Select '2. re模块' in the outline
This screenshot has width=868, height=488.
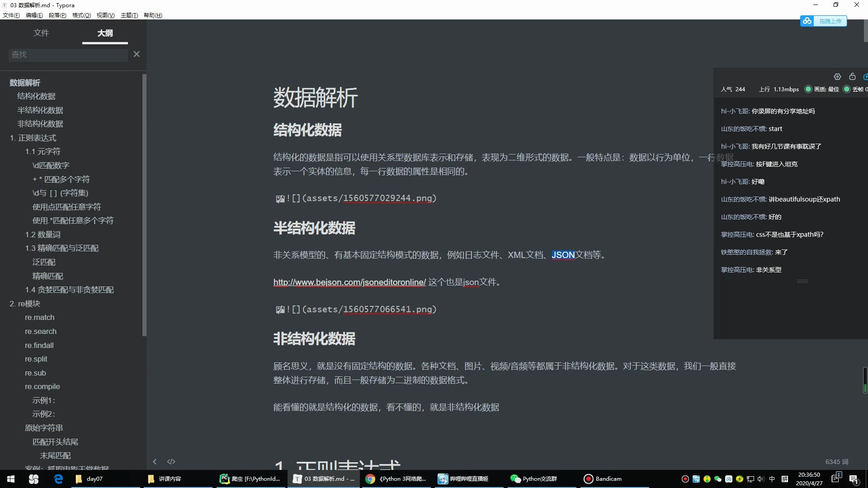(25, 304)
